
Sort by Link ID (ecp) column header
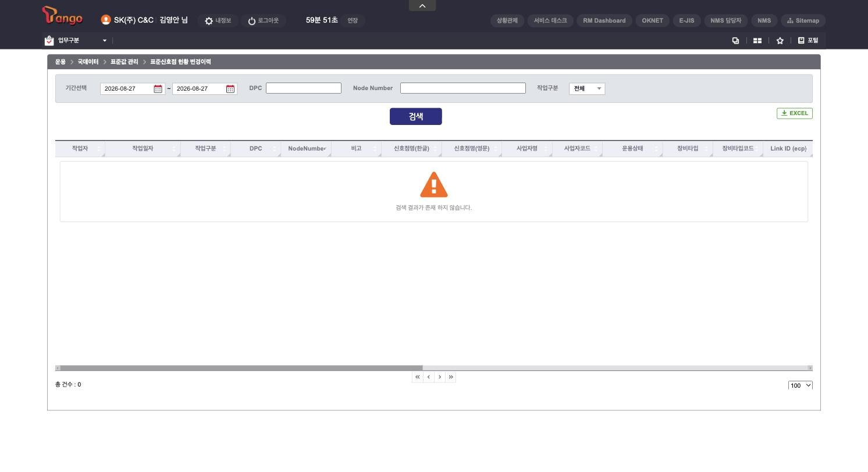tap(788, 149)
